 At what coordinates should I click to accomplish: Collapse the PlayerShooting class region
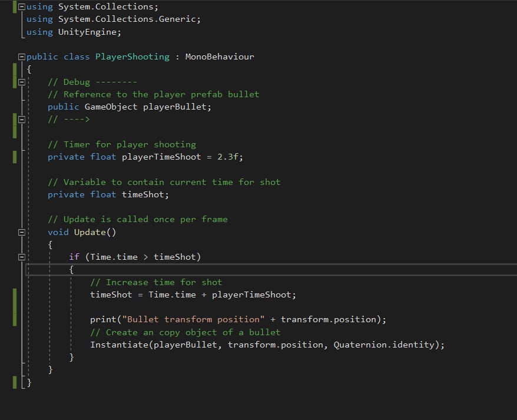(x=22, y=57)
